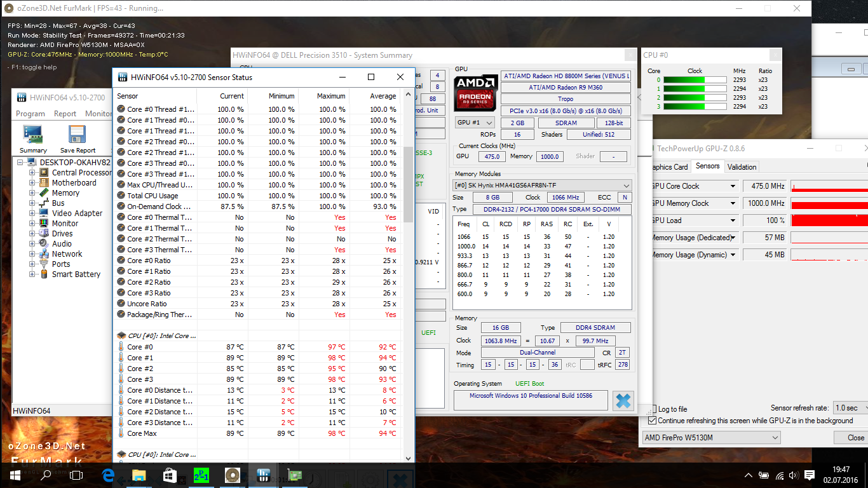
Task: Open the Prime95 icon on the taskbar
Action: pos(201,475)
